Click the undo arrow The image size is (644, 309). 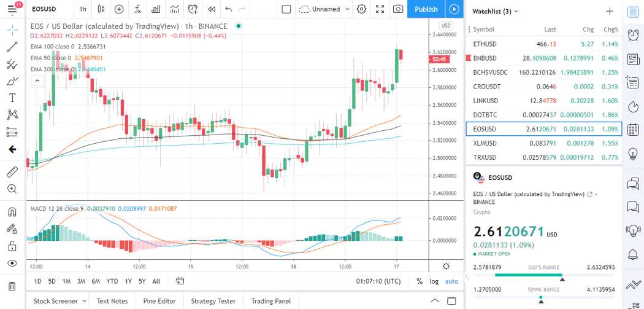229,9
